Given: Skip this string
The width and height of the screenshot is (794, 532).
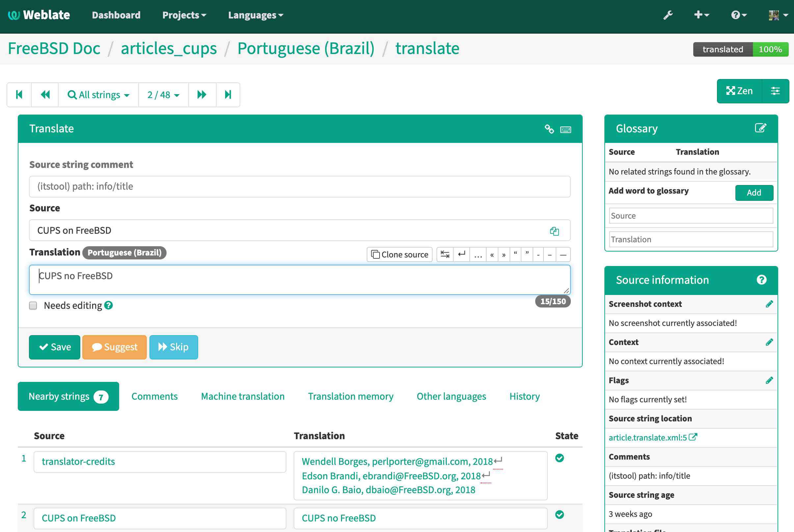Looking at the screenshot, I should coord(174,347).
